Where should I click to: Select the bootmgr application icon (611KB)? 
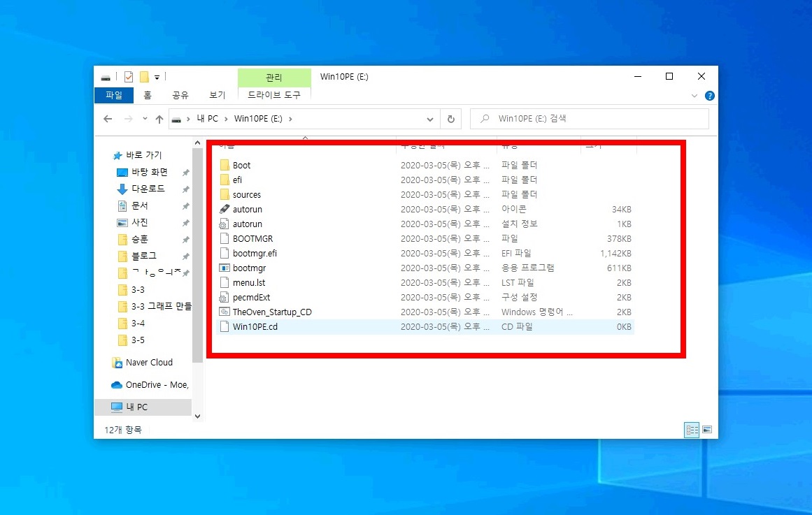click(x=225, y=268)
